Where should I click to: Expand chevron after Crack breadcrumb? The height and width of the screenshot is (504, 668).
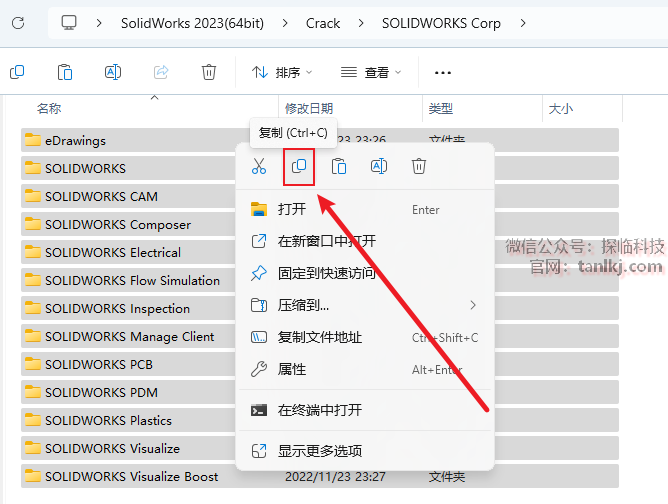(x=361, y=23)
